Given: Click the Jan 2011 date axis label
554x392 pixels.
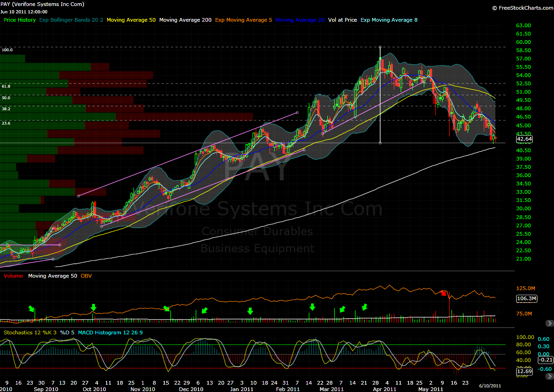Looking at the screenshot, I should [242, 389].
